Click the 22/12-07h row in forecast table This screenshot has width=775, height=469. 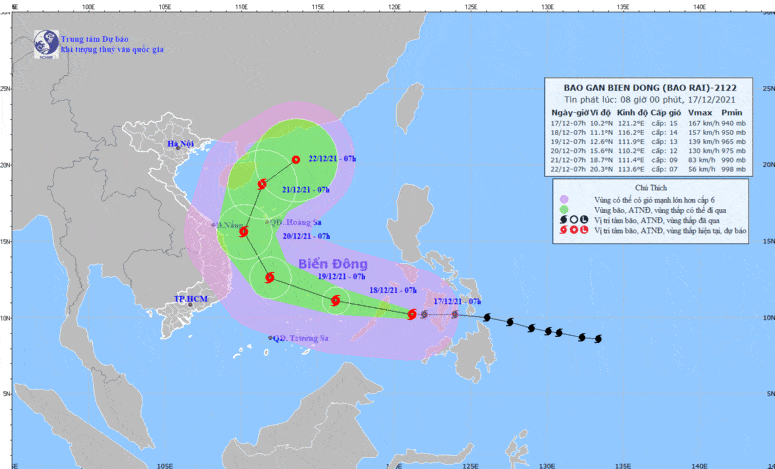(x=649, y=170)
